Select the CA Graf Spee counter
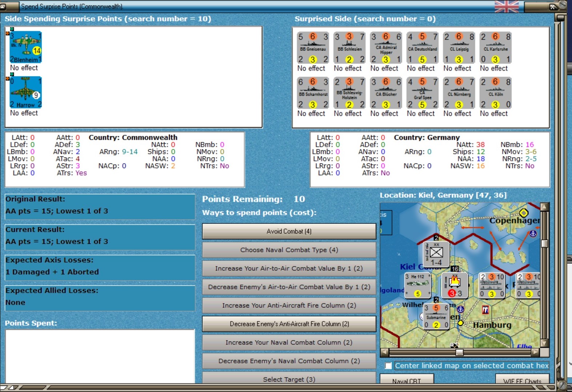 click(x=422, y=93)
